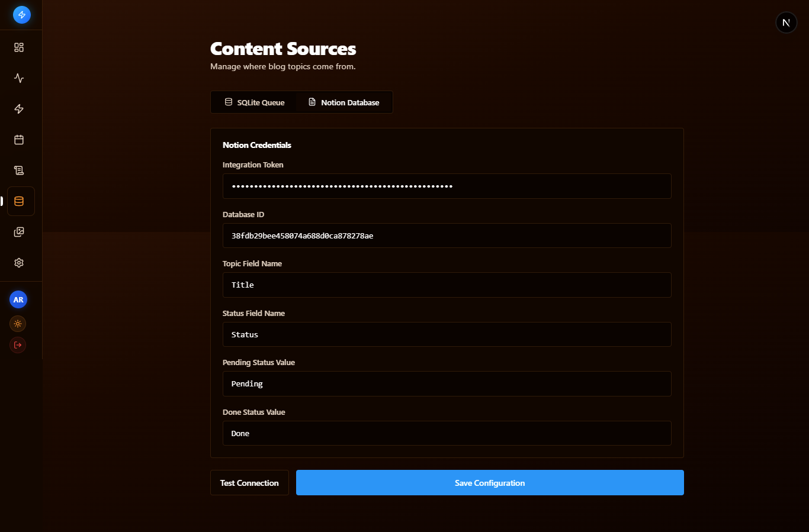Click the round N badge in the top-right corner

point(786,22)
